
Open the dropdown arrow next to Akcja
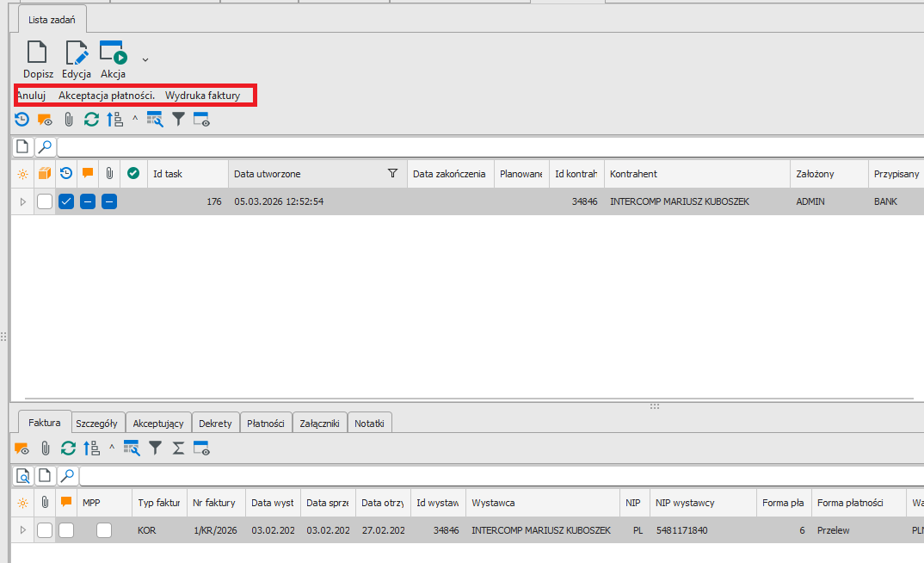tap(145, 59)
